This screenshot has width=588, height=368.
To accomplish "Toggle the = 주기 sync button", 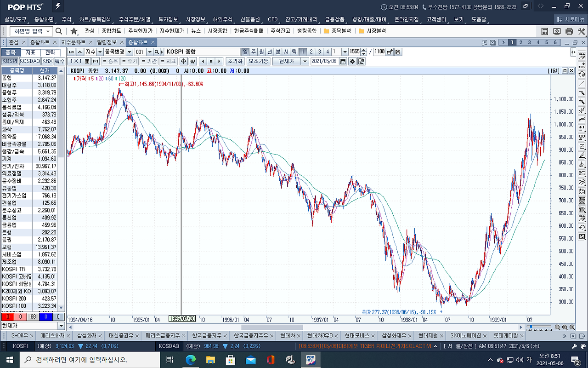I will [130, 61].
